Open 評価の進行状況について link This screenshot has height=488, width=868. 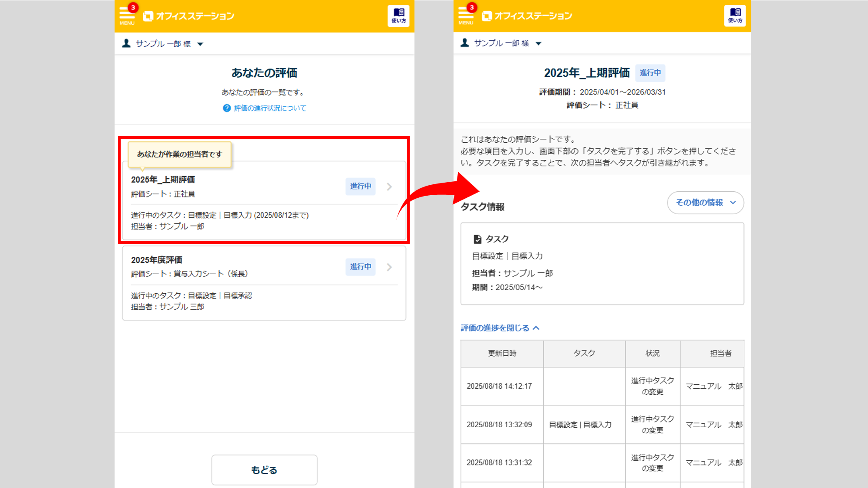(x=270, y=108)
